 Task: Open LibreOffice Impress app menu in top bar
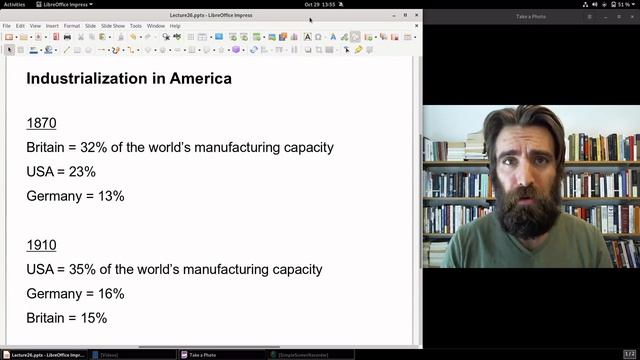[64, 4]
